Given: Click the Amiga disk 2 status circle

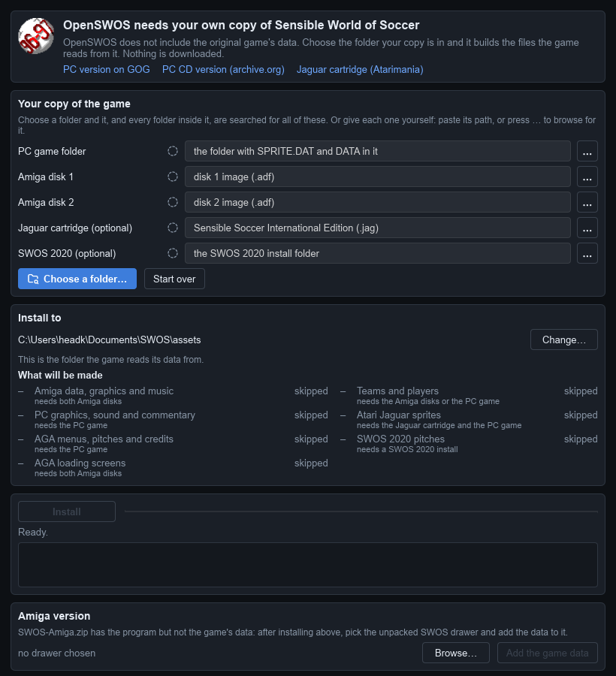Looking at the screenshot, I should point(173,202).
